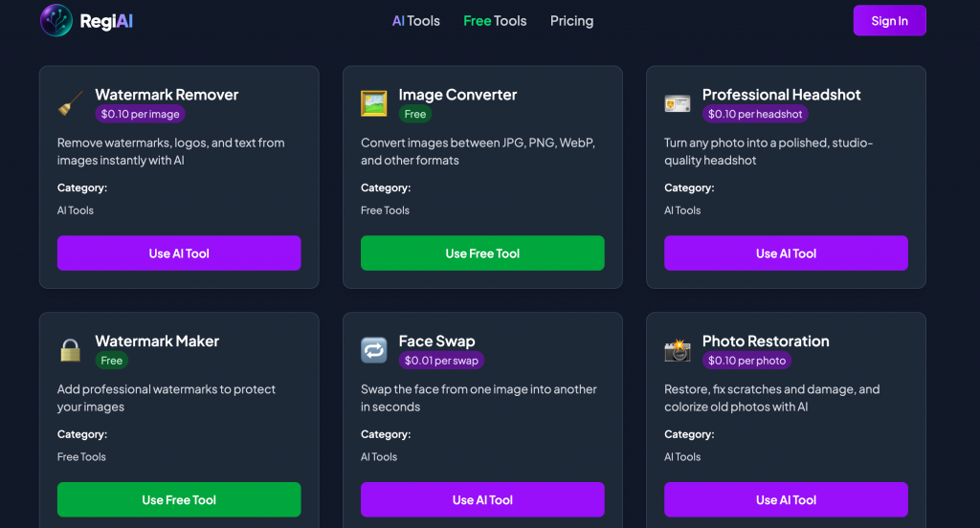This screenshot has width=980, height=528.
Task: Click the padlock icon for Watermark Maker
Action: tap(70, 350)
